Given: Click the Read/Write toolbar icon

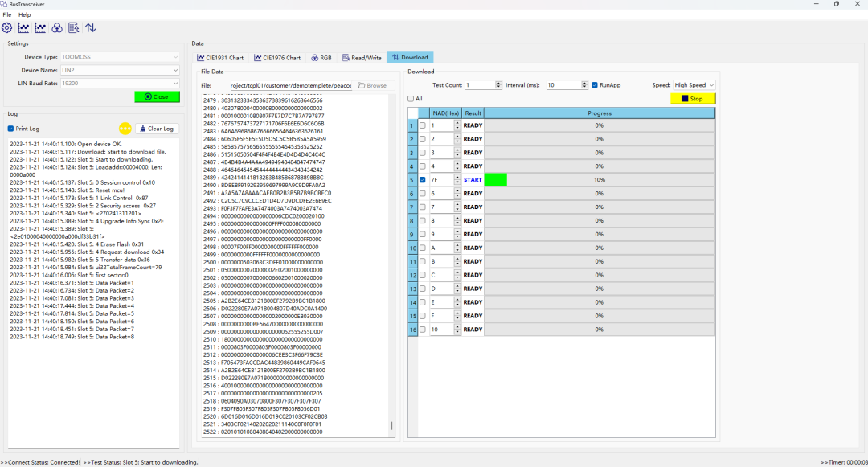Looking at the screenshot, I should (x=73, y=27).
